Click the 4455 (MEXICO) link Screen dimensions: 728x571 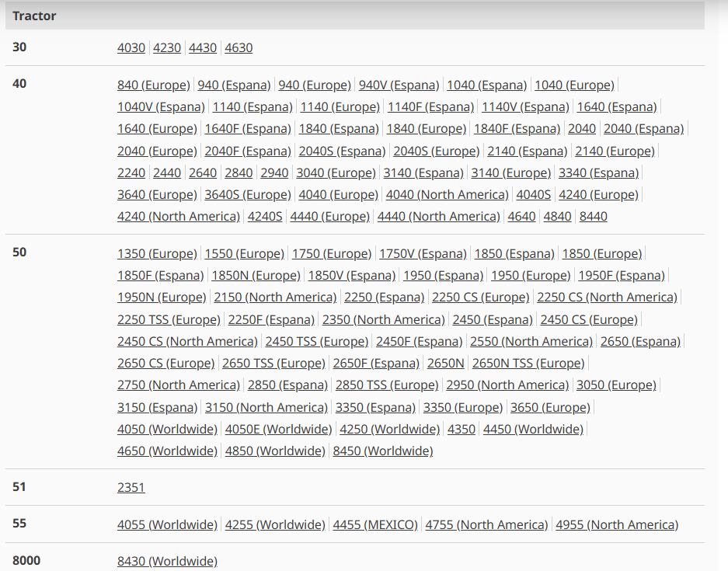[x=375, y=524]
